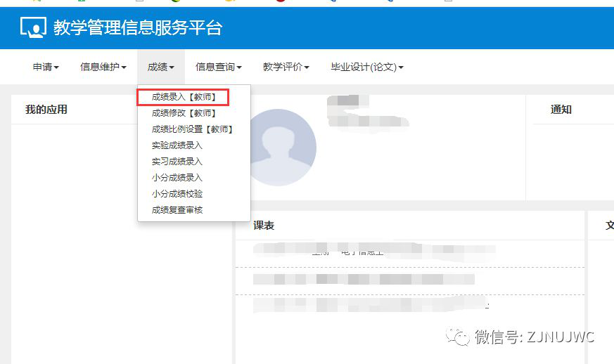The width and height of the screenshot is (614, 364).
Task: Open the 申请 dropdown menu
Action: pos(46,67)
